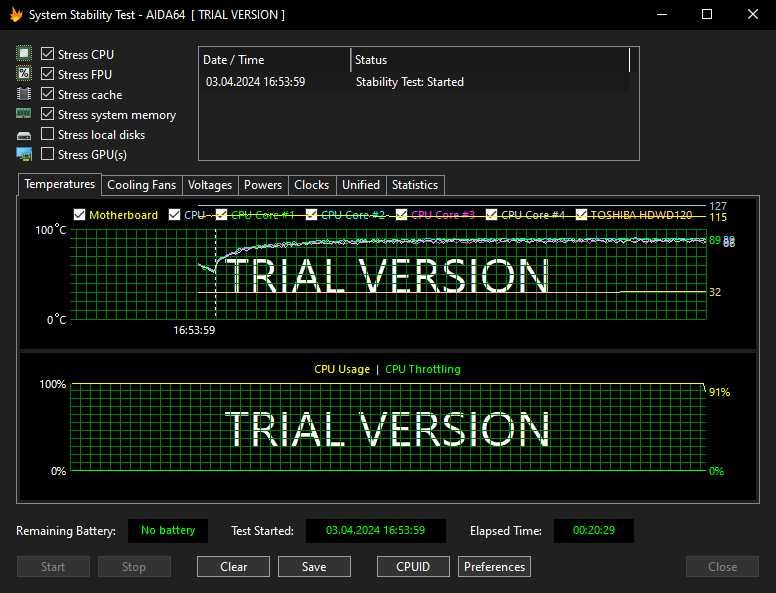Hide the Motherboard temperature graph line
This screenshot has height=593, width=776.
point(79,214)
